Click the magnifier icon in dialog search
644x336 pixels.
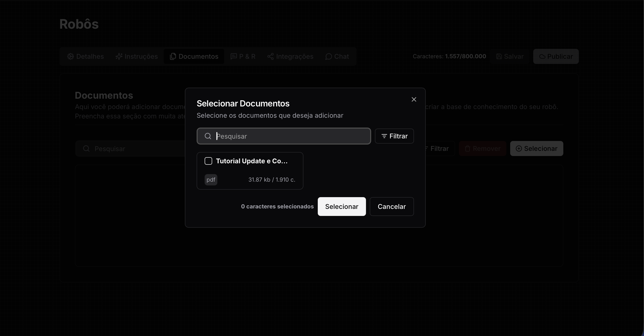pyautogui.click(x=208, y=136)
